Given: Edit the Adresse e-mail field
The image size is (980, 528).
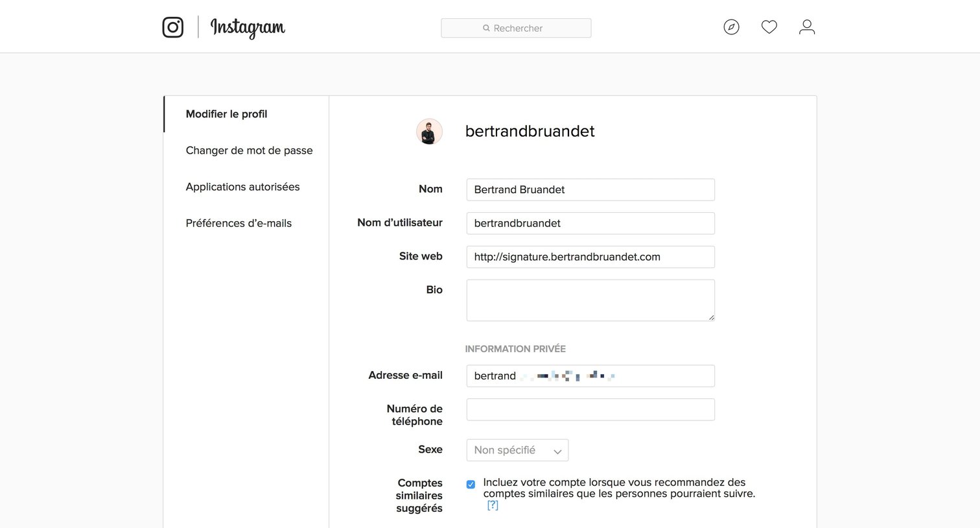Looking at the screenshot, I should 590,376.
